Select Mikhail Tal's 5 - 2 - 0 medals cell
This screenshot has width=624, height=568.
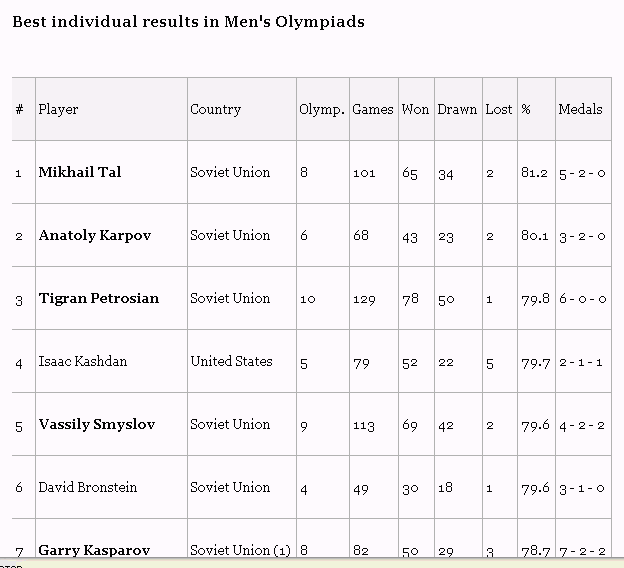(x=582, y=173)
